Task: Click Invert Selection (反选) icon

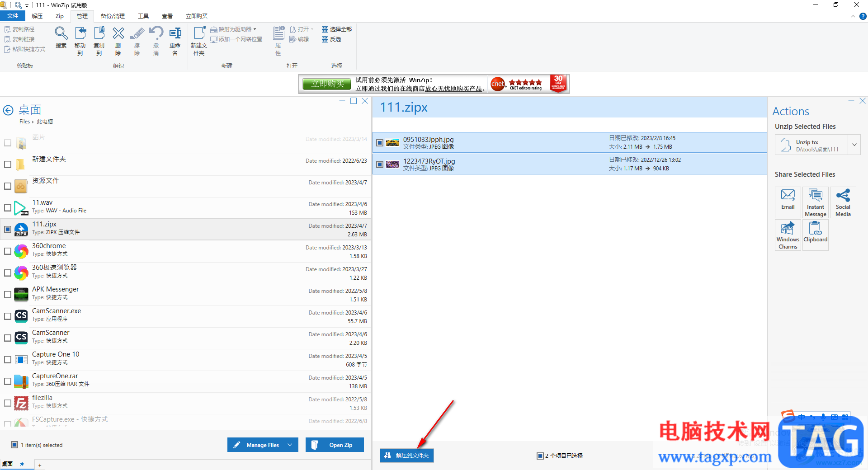Action: pos(331,39)
